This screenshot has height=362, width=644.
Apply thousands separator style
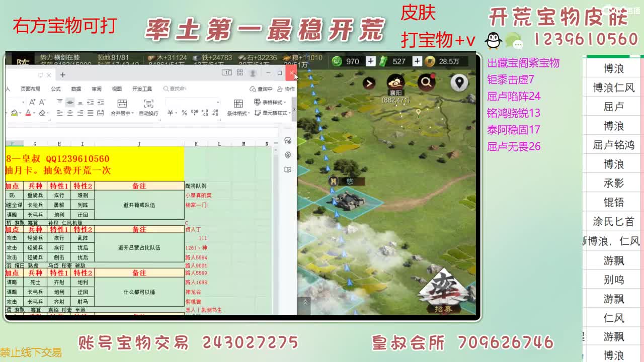(x=194, y=113)
